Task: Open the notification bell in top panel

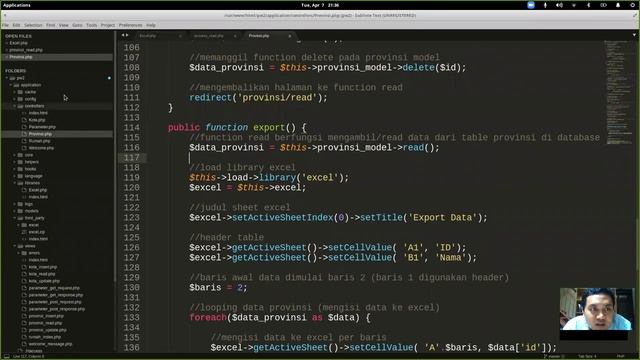Action: [x=618, y=5]
